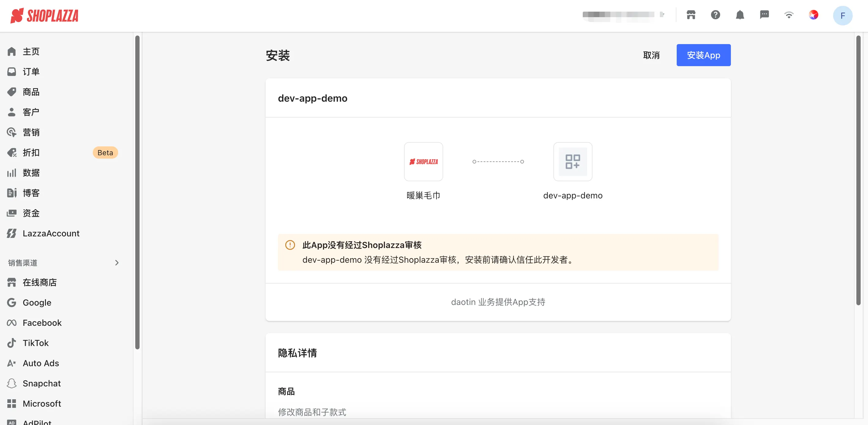The width and height of the screenshot is (868, 425).
Task: Click the Snapchat ghost icon
Action: pos(12,383)
